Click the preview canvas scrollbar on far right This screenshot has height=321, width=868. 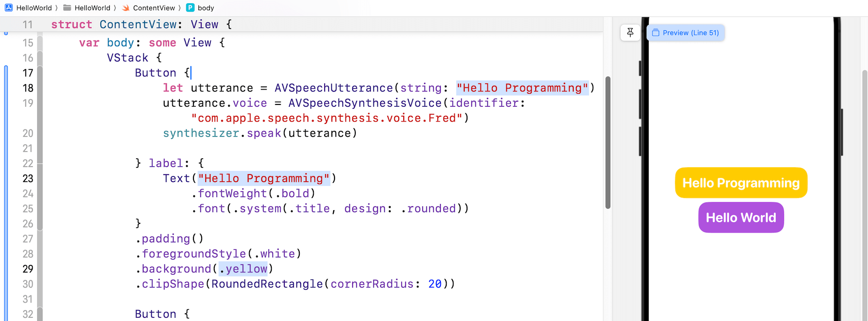(864, 181)
